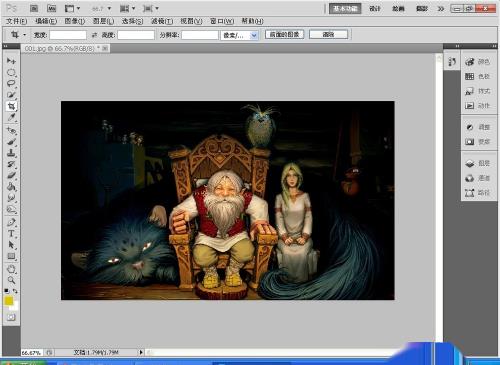Select the Move tool
Screen dimensions: 500x365
(x=11, y=61)
